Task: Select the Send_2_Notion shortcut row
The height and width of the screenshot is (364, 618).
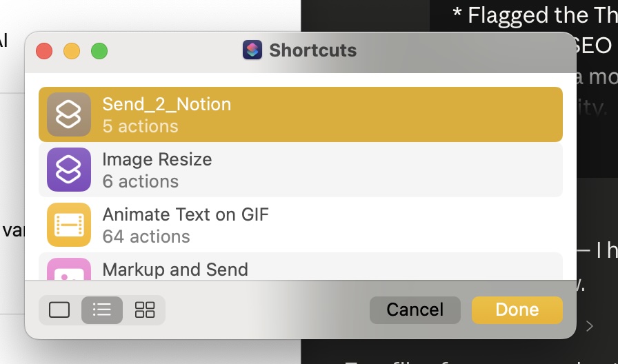Action: 301,114
